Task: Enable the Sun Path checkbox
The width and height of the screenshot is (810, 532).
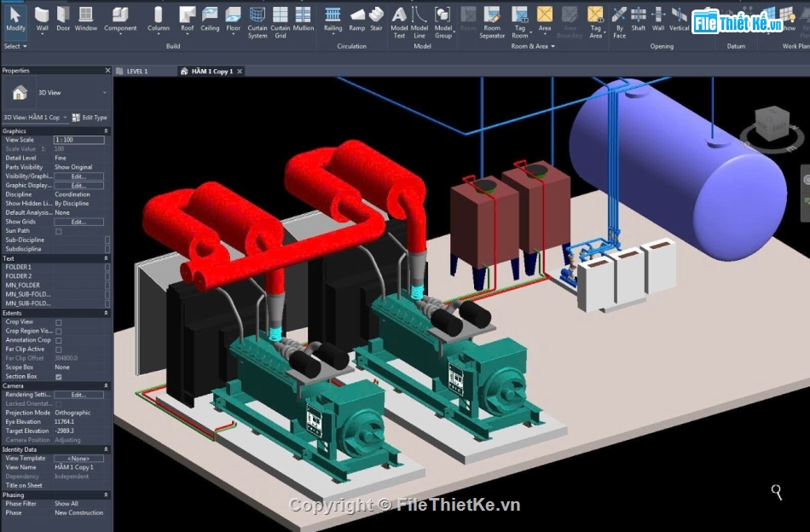Action: pyautogui.click(x=58, y=231)
